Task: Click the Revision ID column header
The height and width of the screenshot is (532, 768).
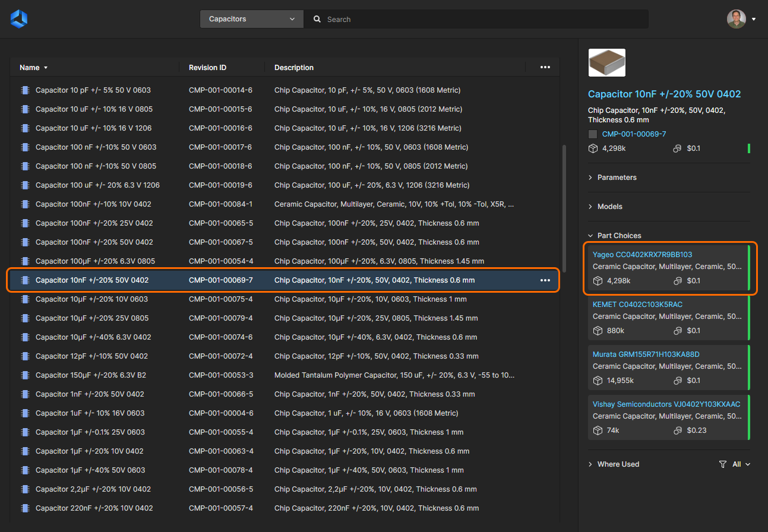Action: 207,68
